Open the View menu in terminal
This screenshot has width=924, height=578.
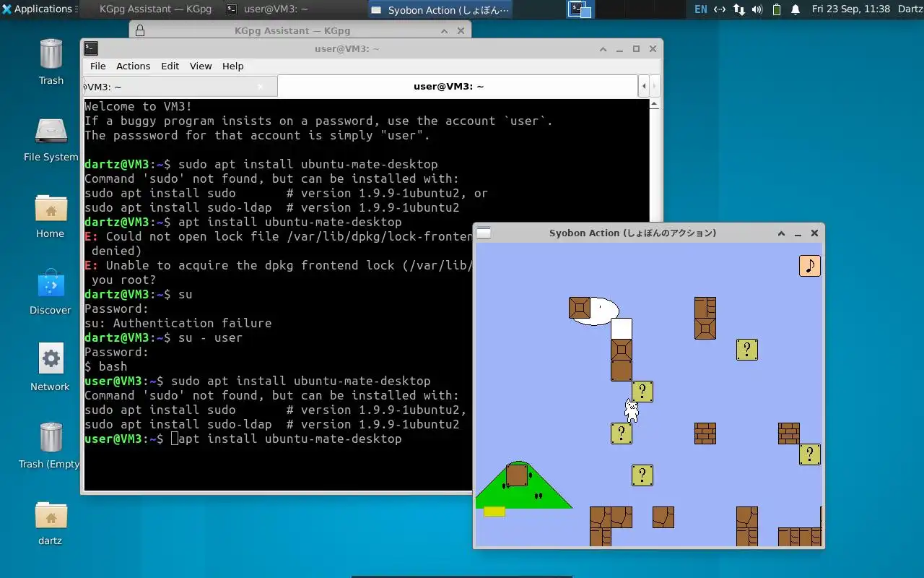tap(201, 66)
